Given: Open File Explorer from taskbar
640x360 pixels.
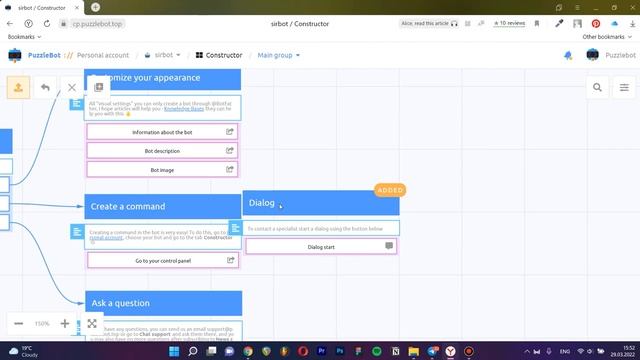Looking at the screenshot, I should coord(413,351).
